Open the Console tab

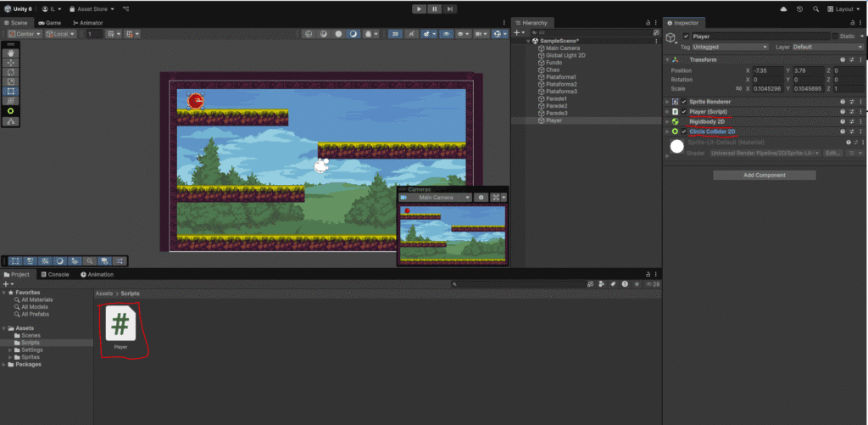pyautogui.click(x=56, y=275)
